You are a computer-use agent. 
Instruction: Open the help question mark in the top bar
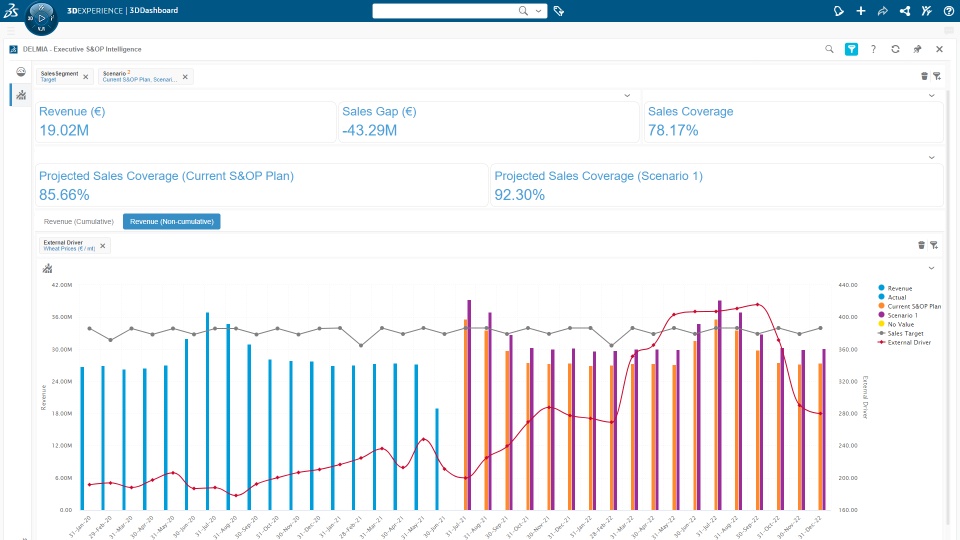(x=948, y=10)
